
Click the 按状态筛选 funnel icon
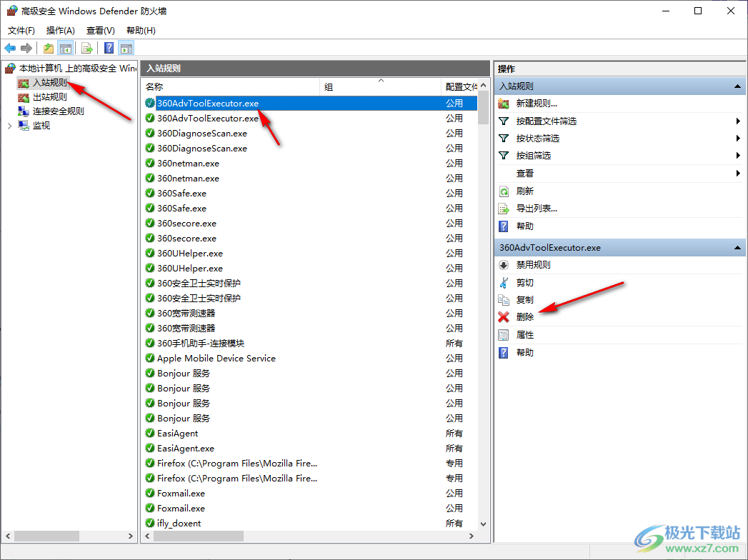click(x=504, y=139)
